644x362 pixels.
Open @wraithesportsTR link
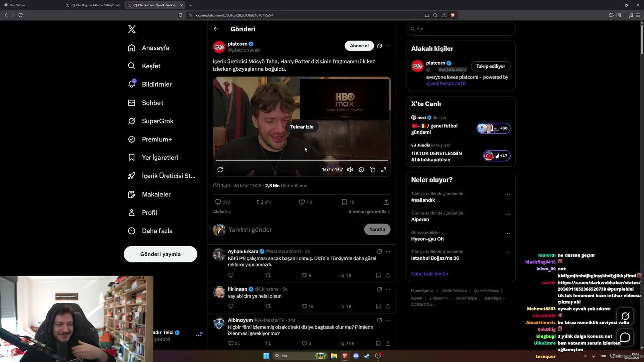click(x=446, y=83)
